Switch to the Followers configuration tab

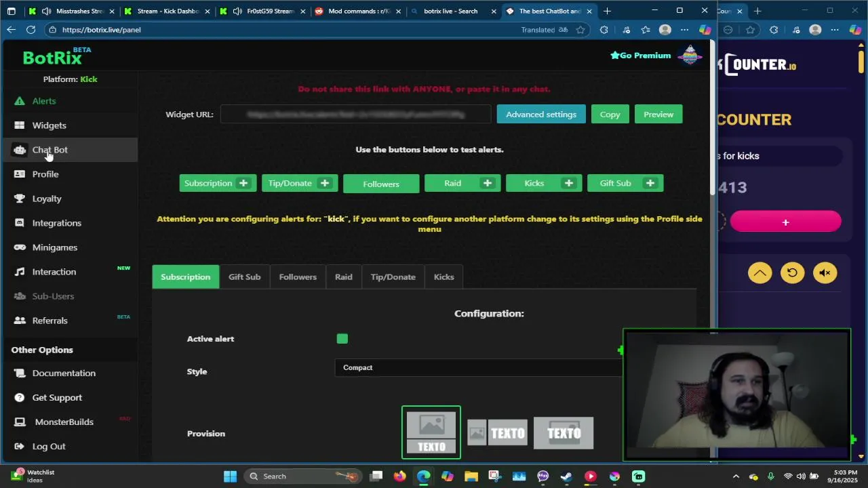298,277
